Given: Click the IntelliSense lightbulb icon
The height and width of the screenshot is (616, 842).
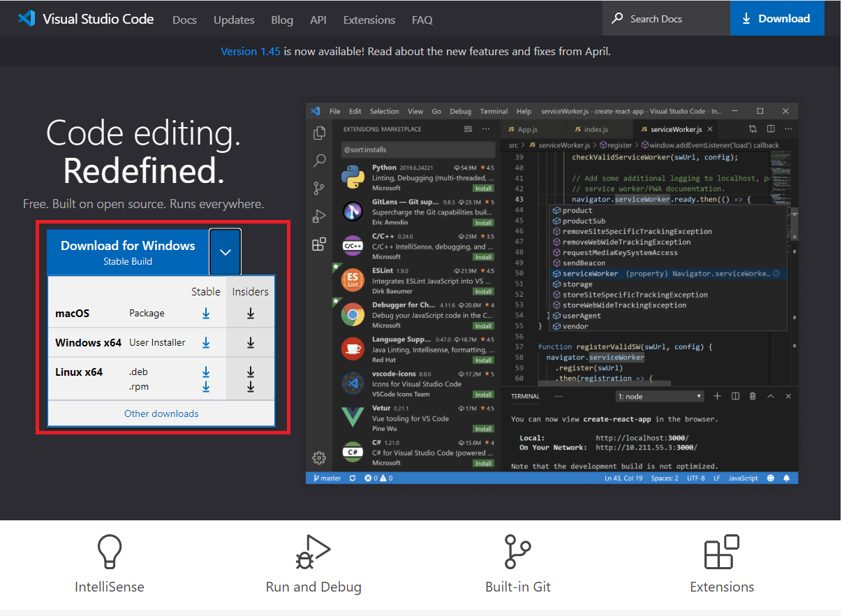Looking at the screenshot, I should click(x=110, y=552).
